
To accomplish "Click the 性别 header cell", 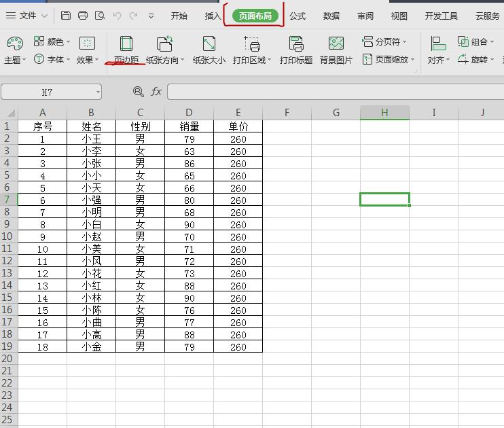I will (140, 126).
